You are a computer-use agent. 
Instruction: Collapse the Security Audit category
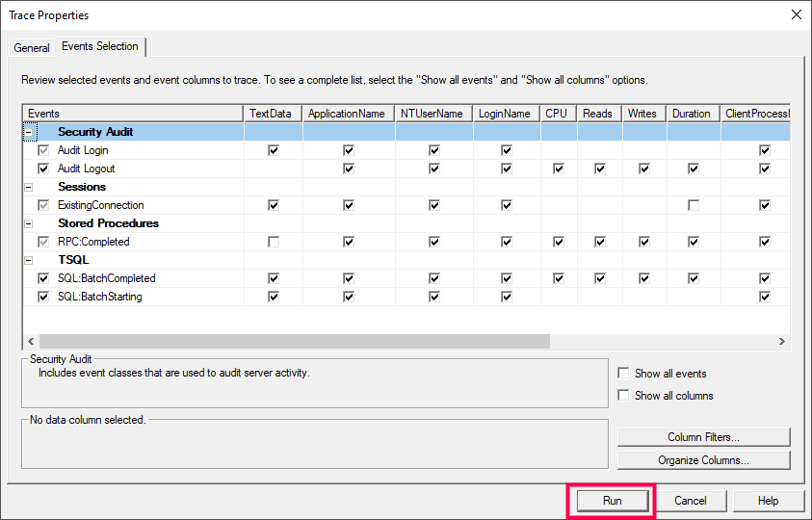pos(29,132)
